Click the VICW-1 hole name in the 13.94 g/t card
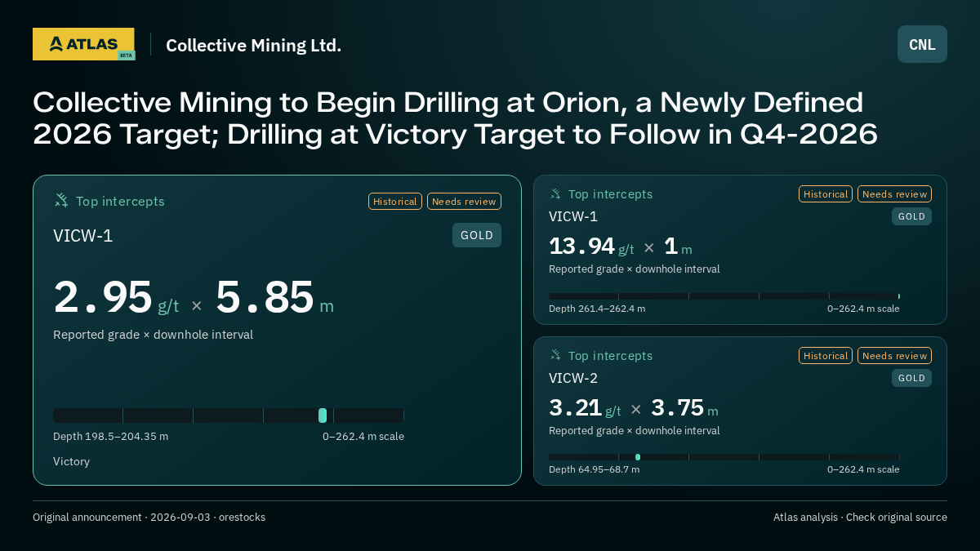Image resolution: width=980 pixels, height=551 pixels. click(x=573, y=216)
